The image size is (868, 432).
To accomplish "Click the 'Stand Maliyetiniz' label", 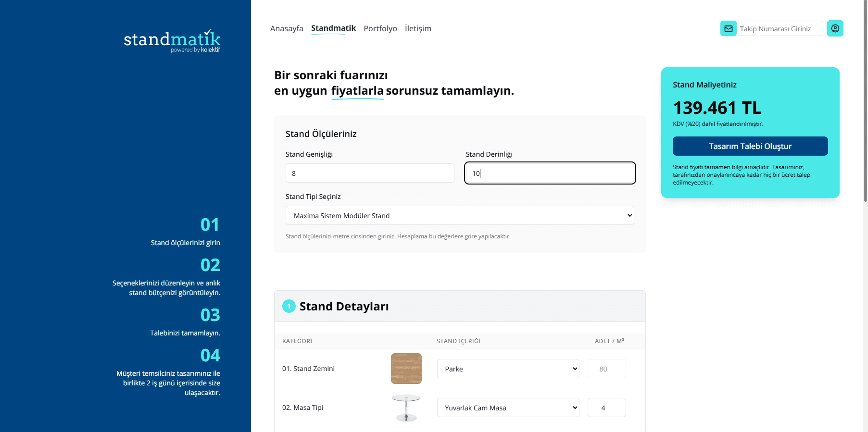I will click(704, 85).
